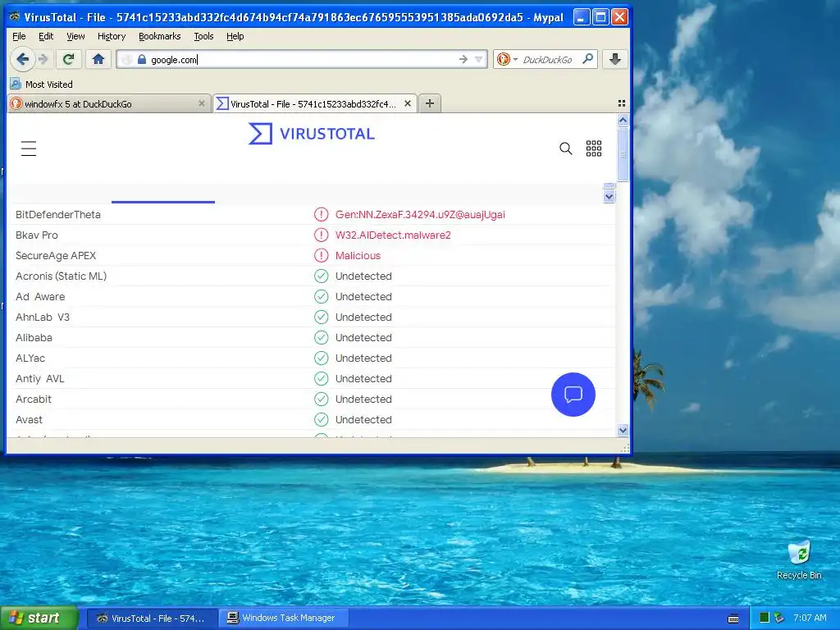The height and width of the screenshot is (630, 840).
Task: Open the Help menu
Action: click(x=235, y=36)
